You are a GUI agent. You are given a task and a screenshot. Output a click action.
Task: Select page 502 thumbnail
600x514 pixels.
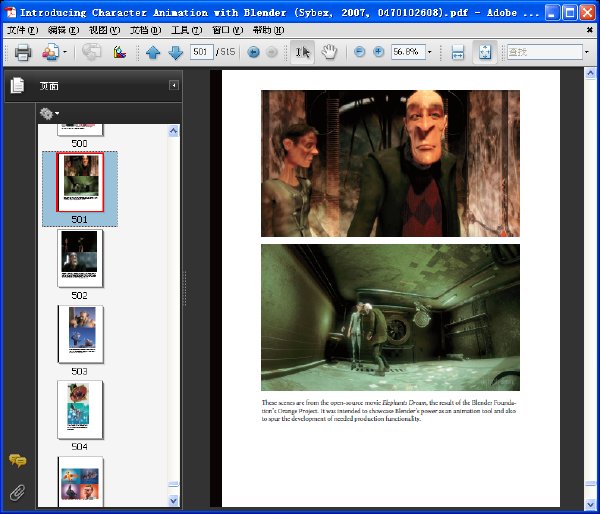[80, 258]
